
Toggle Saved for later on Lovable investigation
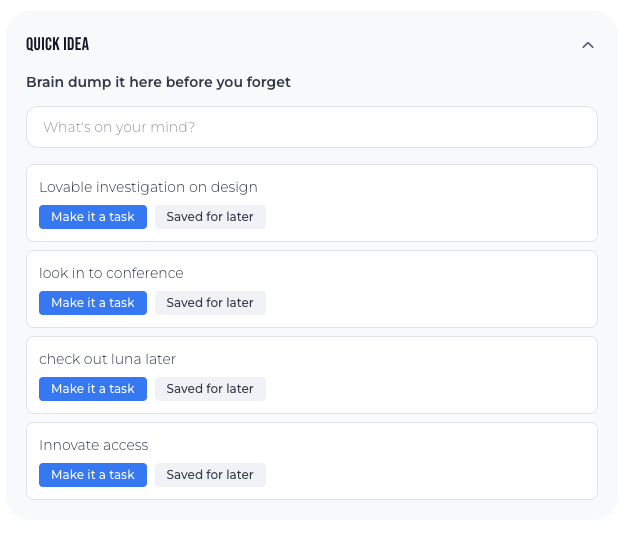[210, 217]
